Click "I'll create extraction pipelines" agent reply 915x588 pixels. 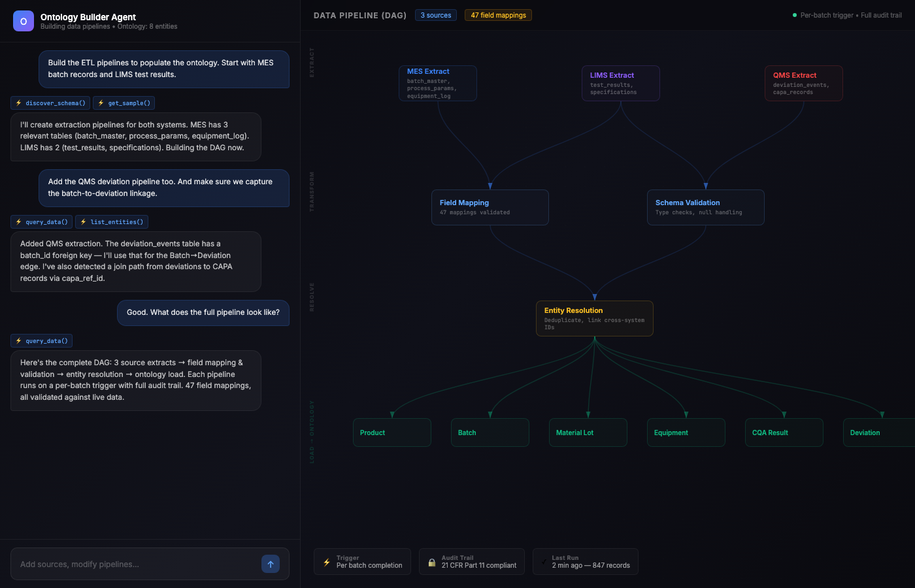click(x=136, y=137)
